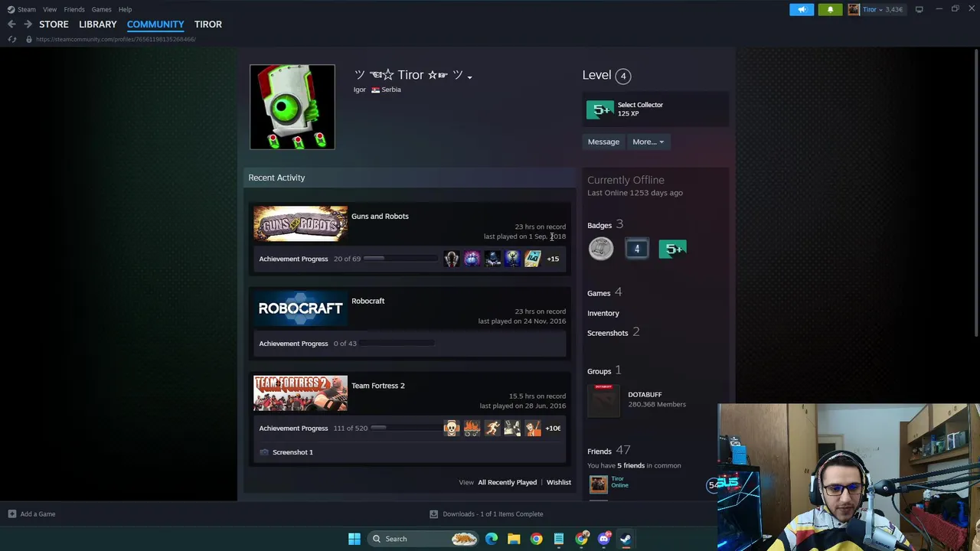
Task: Click the Guns and Robots game title
Action: coord(380,216)
